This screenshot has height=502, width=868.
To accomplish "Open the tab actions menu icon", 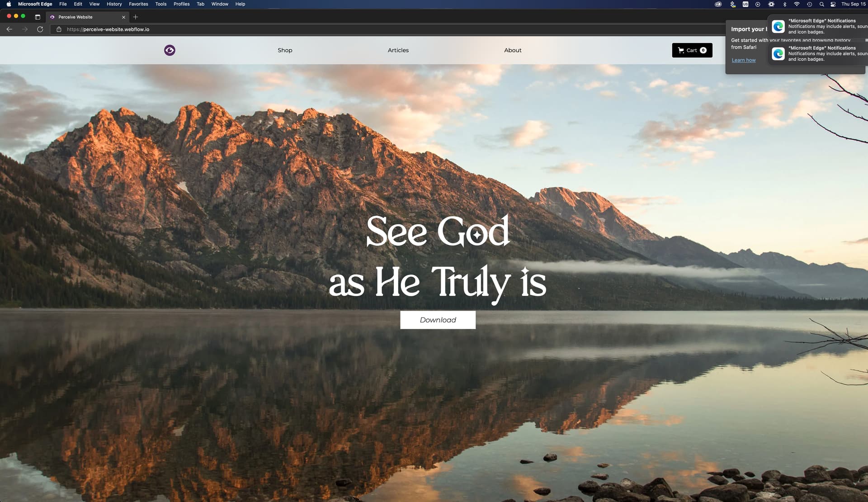I will (38, 17).
